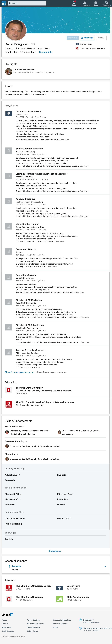
Task: Click the Pending connection button
Action: [x=73, y=38]
